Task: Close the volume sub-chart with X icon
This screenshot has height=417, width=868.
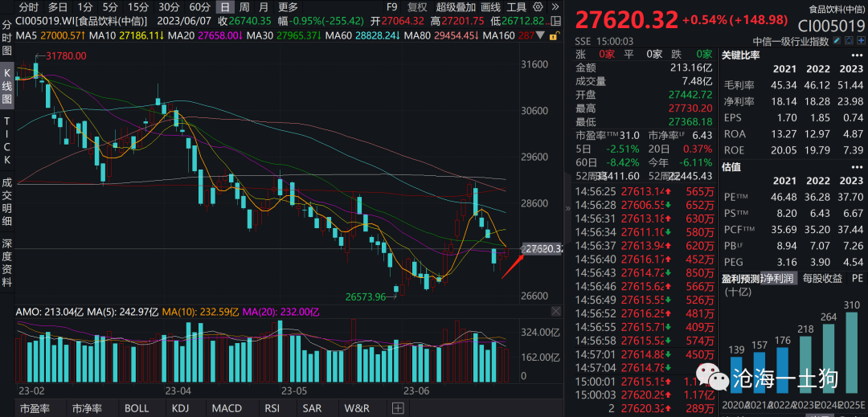Action: pos(556,312)
